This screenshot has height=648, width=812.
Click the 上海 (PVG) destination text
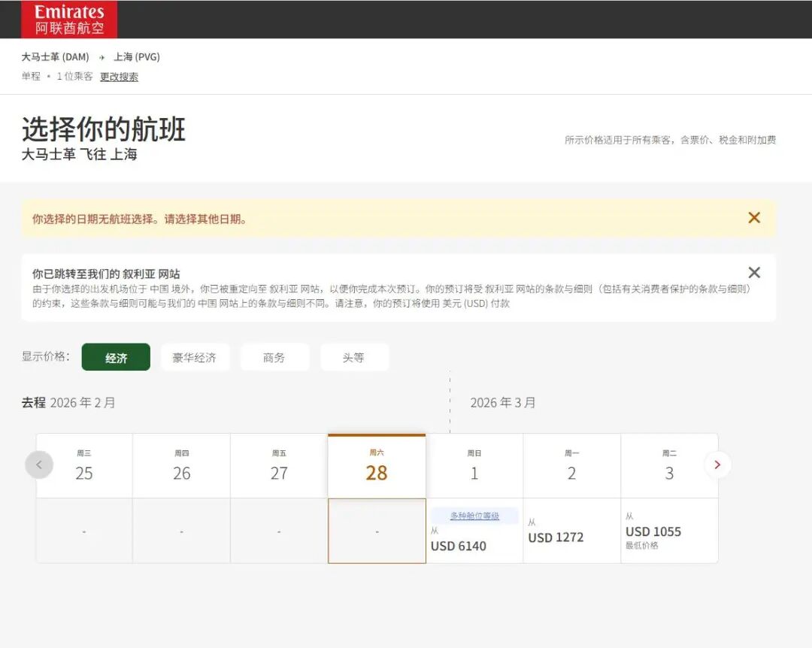click(x=137, y=57)
